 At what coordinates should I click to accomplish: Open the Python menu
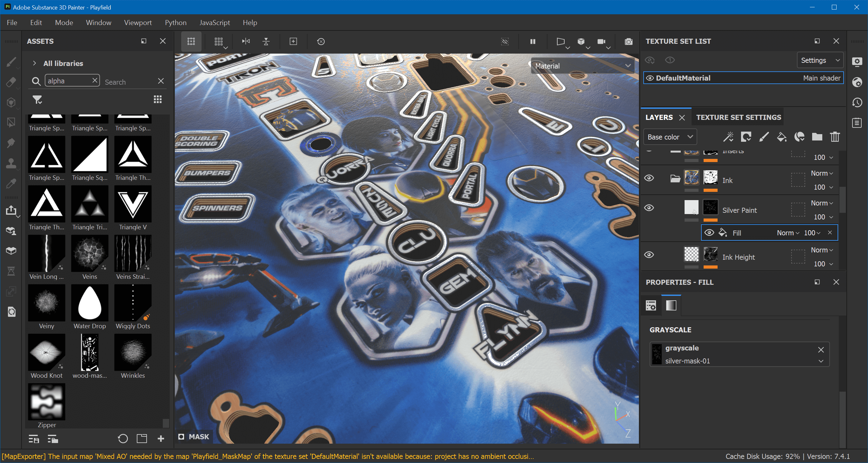tap(176, 23)
